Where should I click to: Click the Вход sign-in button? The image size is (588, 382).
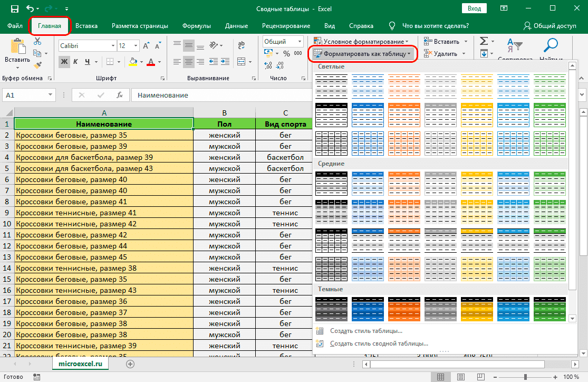pyautogui.click(x=475, y=8)
